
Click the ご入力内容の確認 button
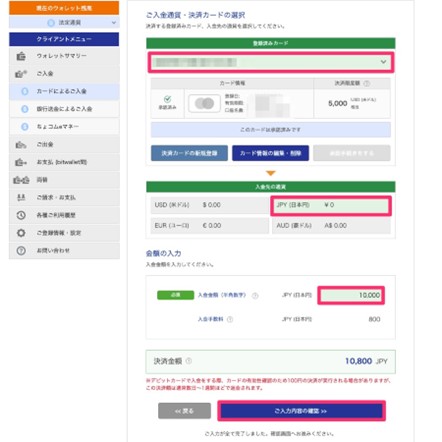tap(301, 411)
